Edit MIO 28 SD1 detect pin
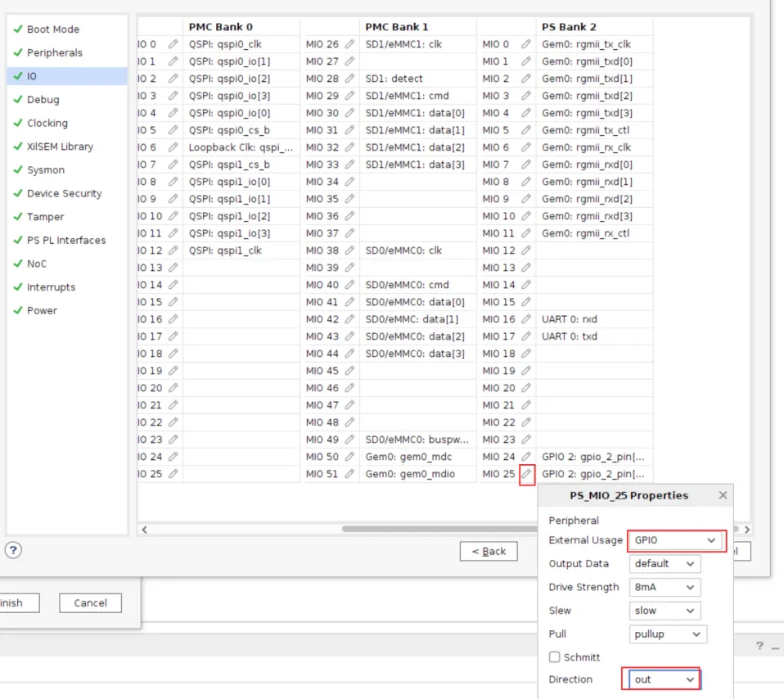 click(x=349, y=79)
